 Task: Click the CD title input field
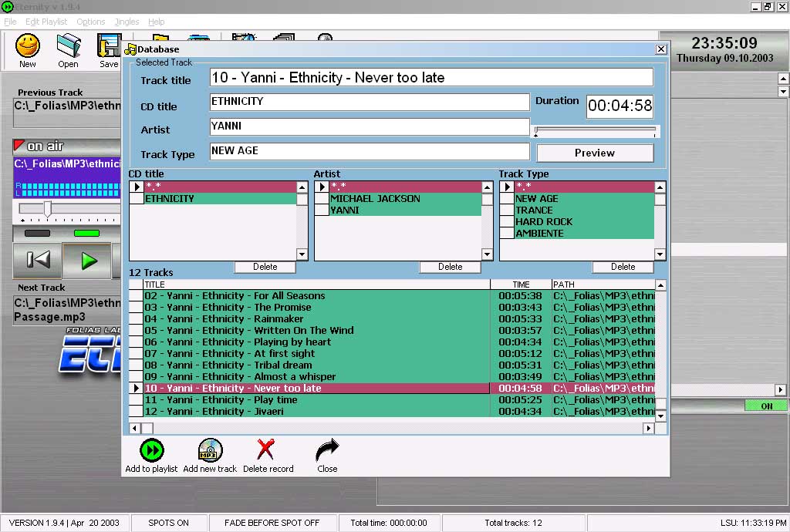click(x=370, y=102)
